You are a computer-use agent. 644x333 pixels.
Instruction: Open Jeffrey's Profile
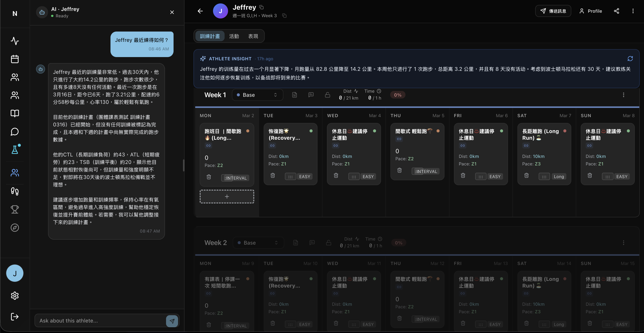[591, 11]
